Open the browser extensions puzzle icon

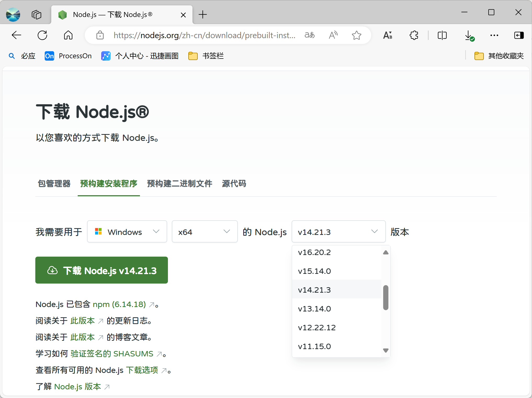click(414, 35)
